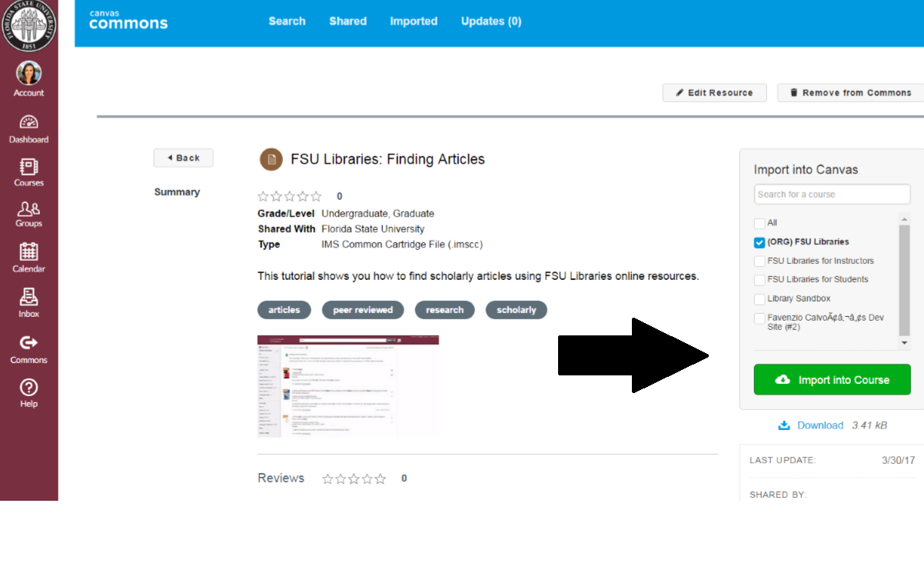Click the download tray icon beside Download

point(784,425)
